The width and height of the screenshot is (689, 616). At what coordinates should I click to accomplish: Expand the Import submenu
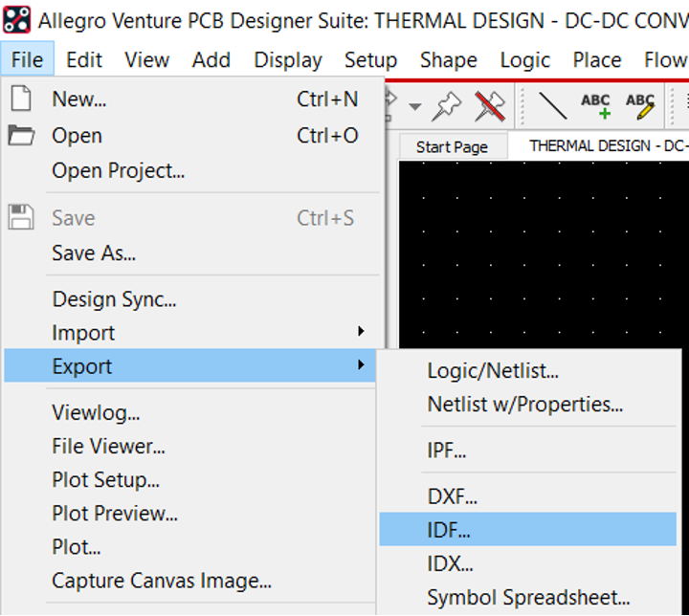pos(361,333)
